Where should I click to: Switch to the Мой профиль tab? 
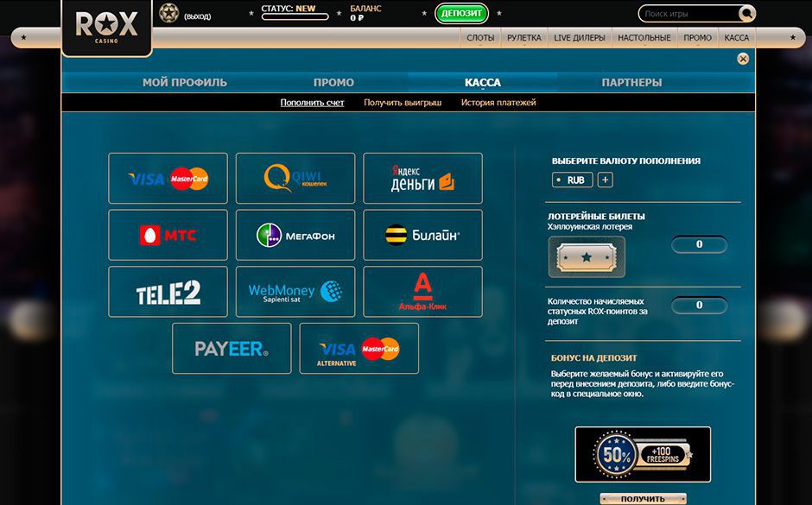point(185,82)
